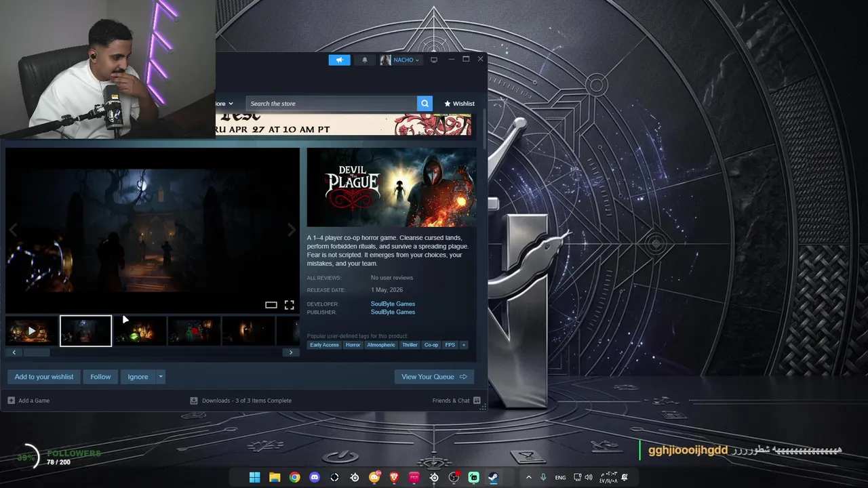Select the FPS tag
This screenshot has height=488, width=868.
[x=450, y=345]
